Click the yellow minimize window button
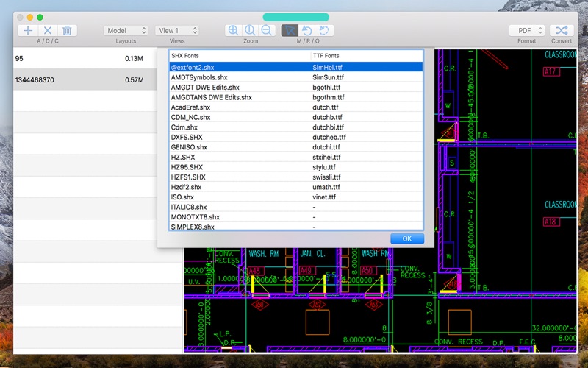Image resolution: width=588 pixels, height=368 pixels. [x=30, y=17]
